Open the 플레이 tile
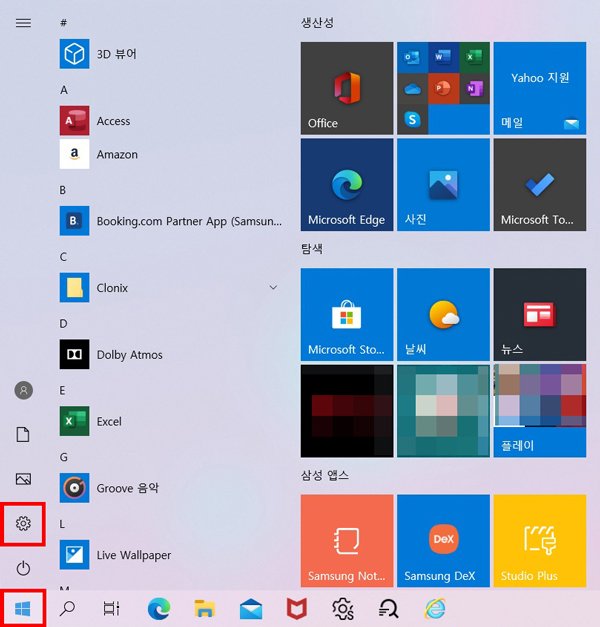This screenshot has width=600, height=627. pyautogui.click(x=540, y=411)
